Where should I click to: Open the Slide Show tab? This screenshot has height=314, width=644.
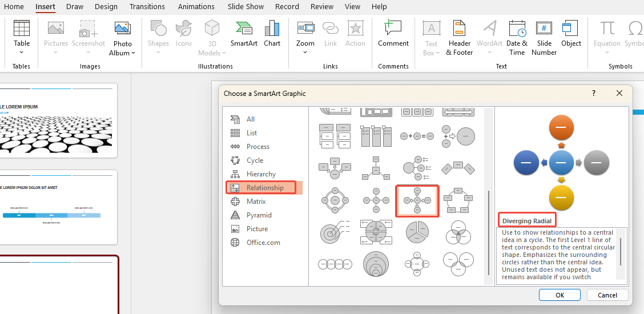(x=245, y=7)
